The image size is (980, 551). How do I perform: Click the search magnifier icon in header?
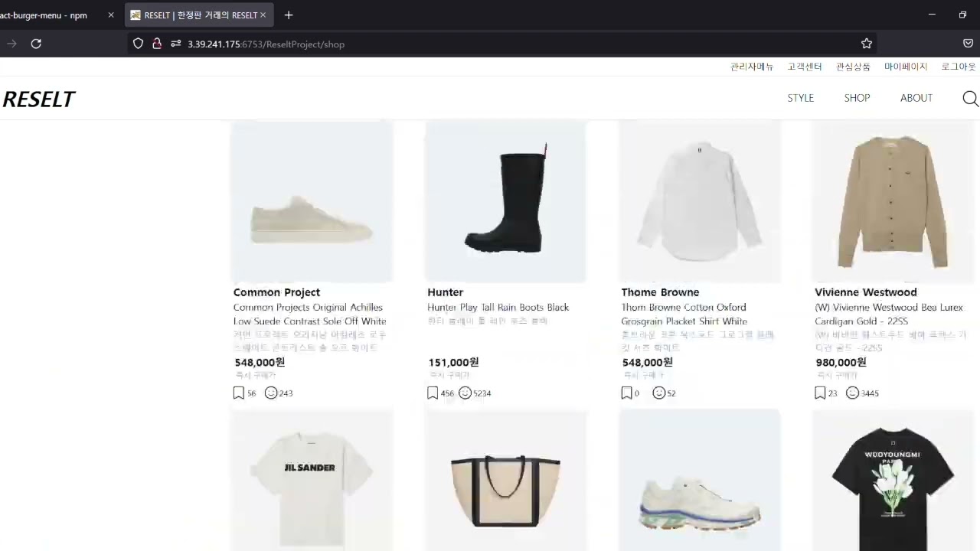coord(970,99)
